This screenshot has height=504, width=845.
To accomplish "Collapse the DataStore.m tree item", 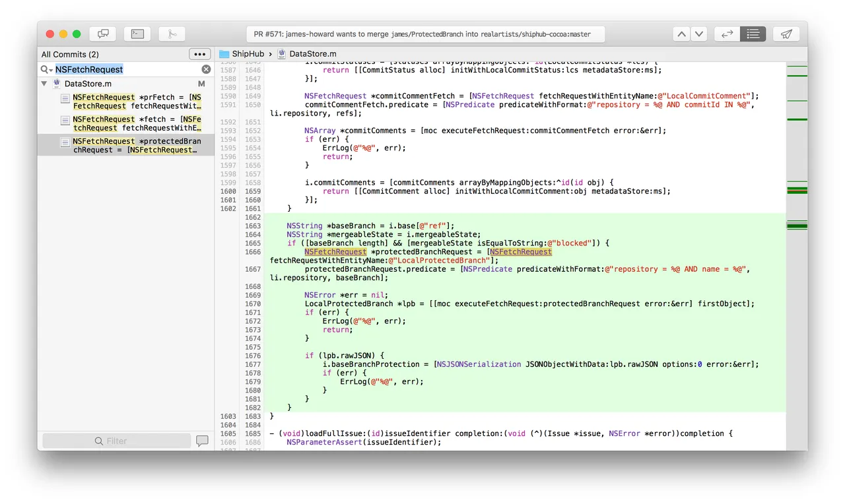I will [x=44, y=84].
